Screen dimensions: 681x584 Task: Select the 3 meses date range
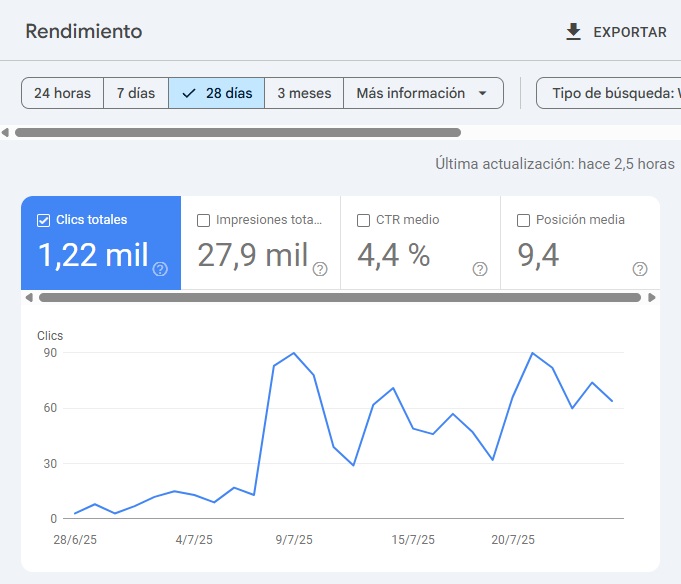(x=304, y=93)
